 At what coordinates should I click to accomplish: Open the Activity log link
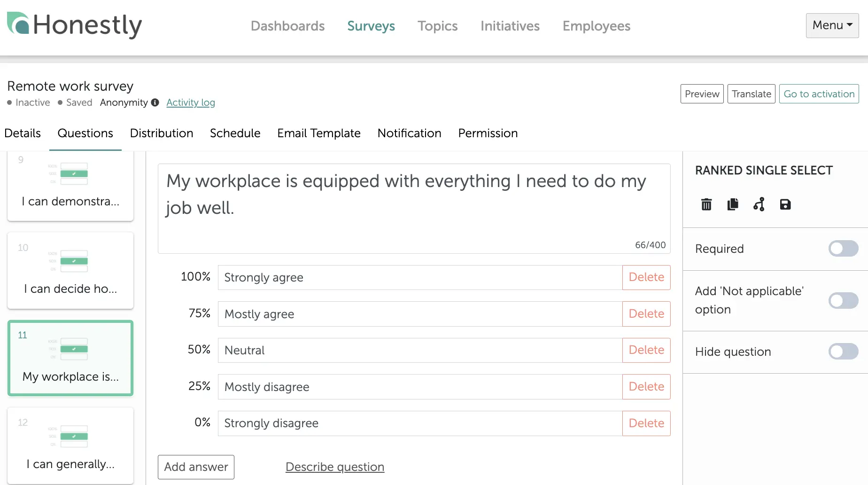(190, 102)
